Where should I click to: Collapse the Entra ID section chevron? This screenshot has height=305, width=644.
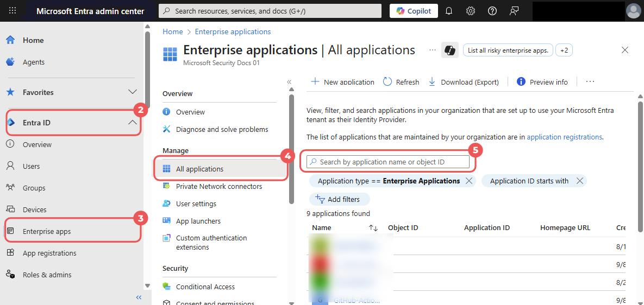coord(132,122)
